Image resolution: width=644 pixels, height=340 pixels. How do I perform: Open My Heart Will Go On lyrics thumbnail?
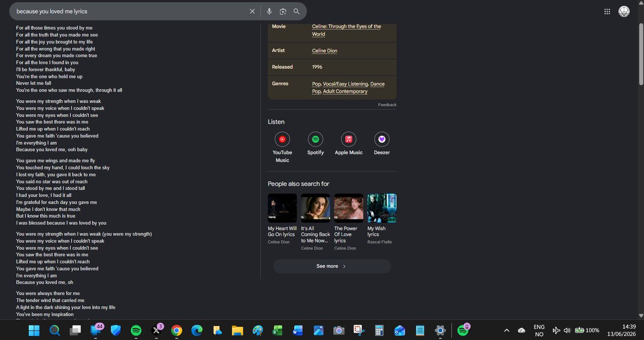coord(282,208)
